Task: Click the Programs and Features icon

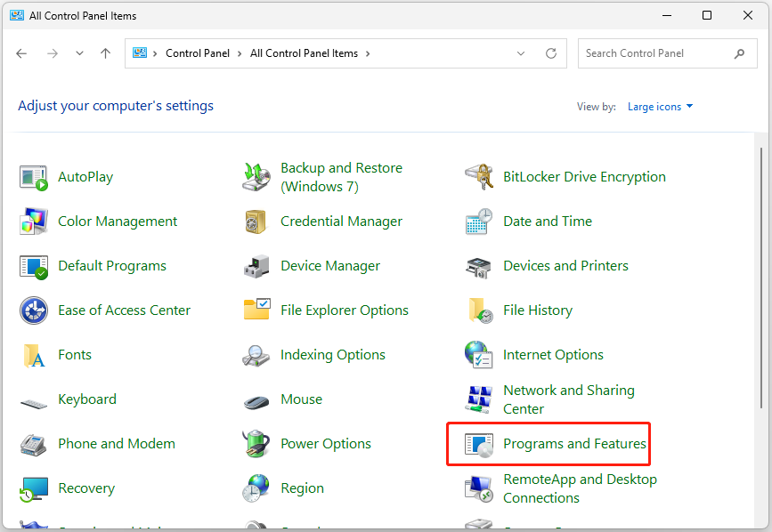Action: [479, 444]
